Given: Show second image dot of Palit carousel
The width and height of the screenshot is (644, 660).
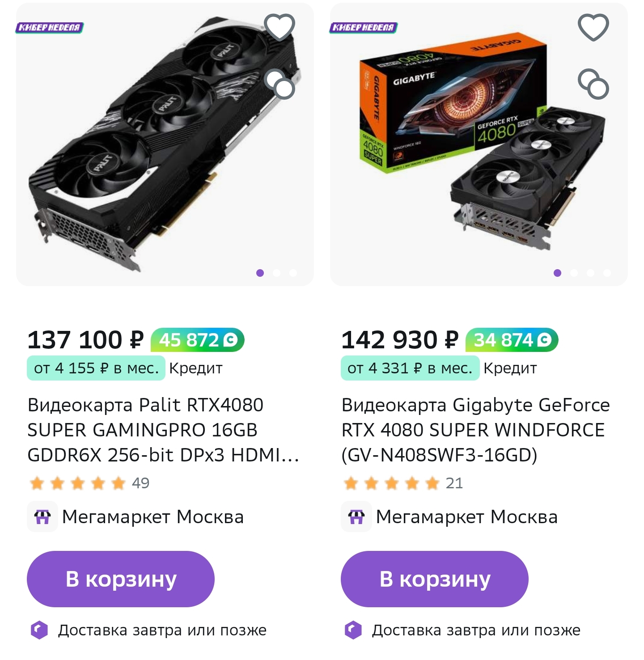Looking at the screenshot, I should 276,273.
